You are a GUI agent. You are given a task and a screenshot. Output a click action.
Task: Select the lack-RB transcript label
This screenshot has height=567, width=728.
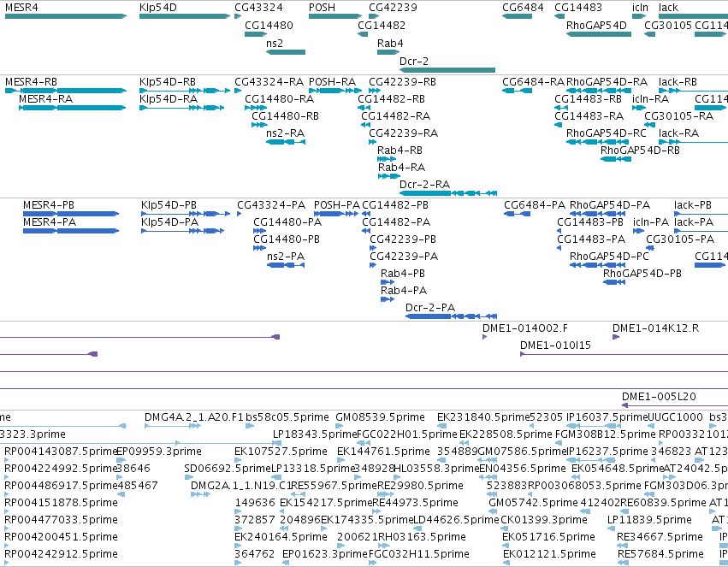tap(678, 82)
